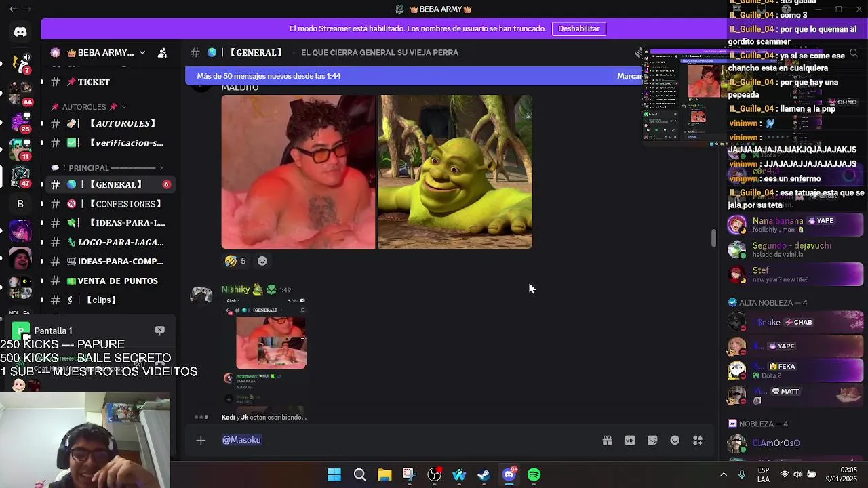Show hidden system tray icons

pyautogui.click(x=724, y=475)
